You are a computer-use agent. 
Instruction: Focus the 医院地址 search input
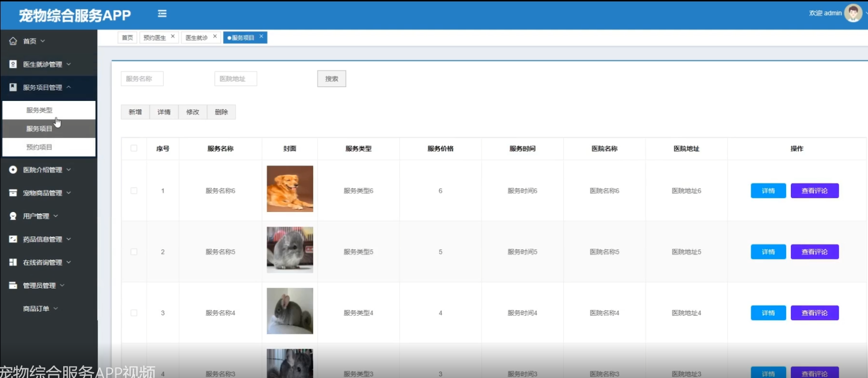[236, 79]
